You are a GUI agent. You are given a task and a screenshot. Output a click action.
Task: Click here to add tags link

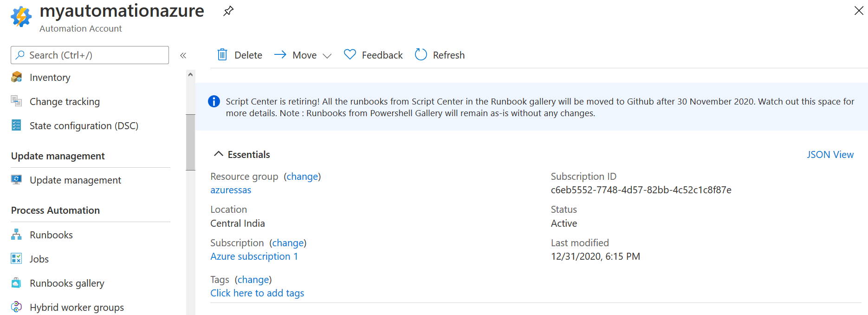point(257,293)
